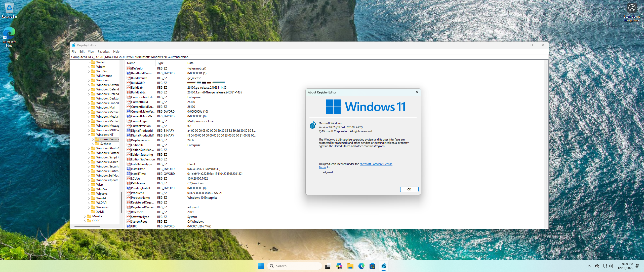Collapse the Windows NT tree node
Viewport: 644px width, 272px height.
click(89, 135)
